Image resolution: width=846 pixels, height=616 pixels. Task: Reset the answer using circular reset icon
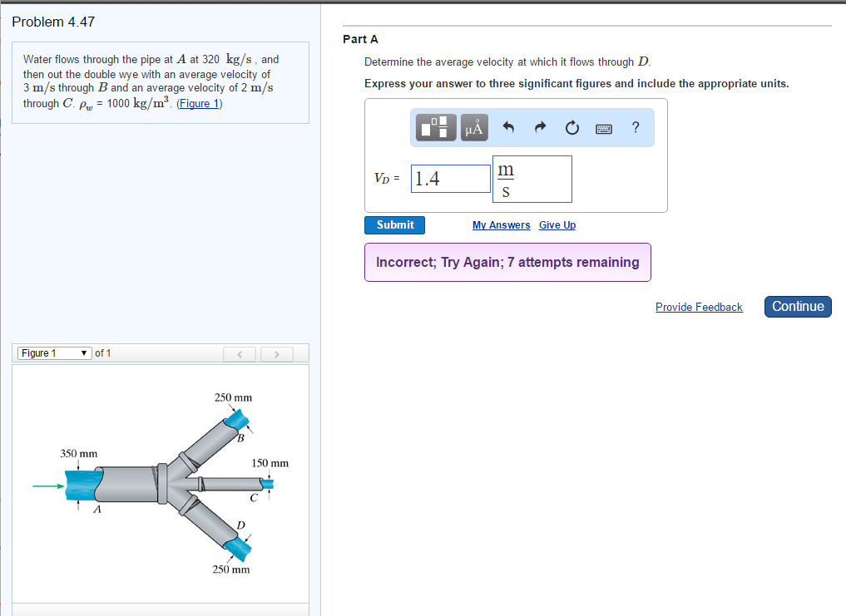pos(572,127)
